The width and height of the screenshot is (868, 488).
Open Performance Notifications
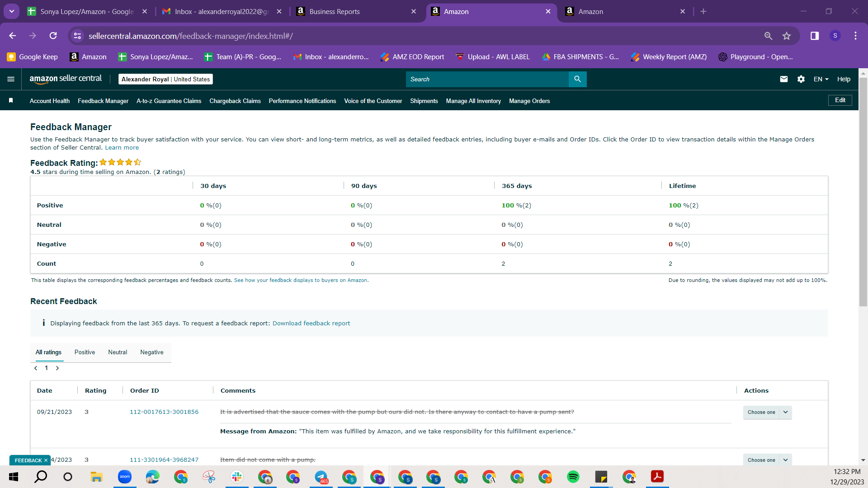302,101
